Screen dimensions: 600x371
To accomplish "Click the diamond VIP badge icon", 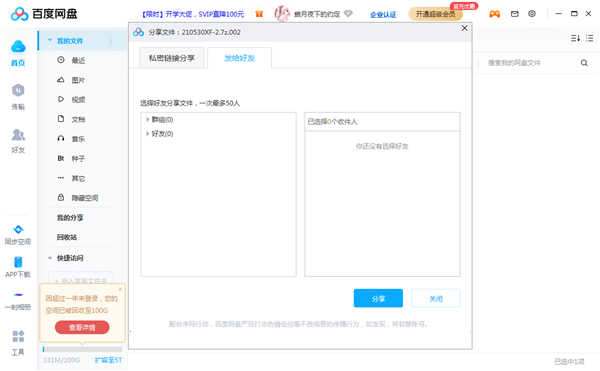I will click(348, 14).
